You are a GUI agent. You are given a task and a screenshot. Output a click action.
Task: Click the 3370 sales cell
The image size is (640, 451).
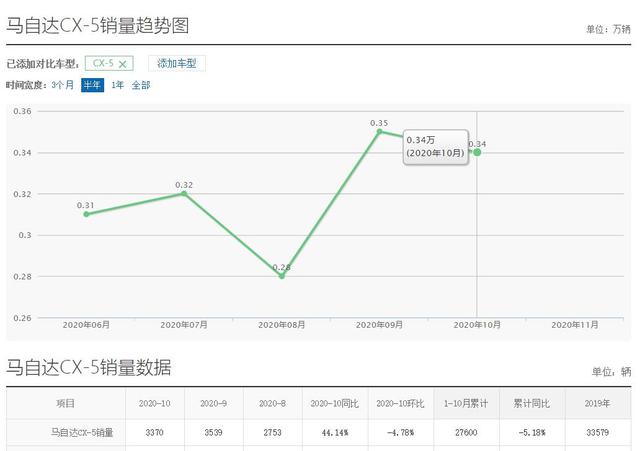point(155,432)
